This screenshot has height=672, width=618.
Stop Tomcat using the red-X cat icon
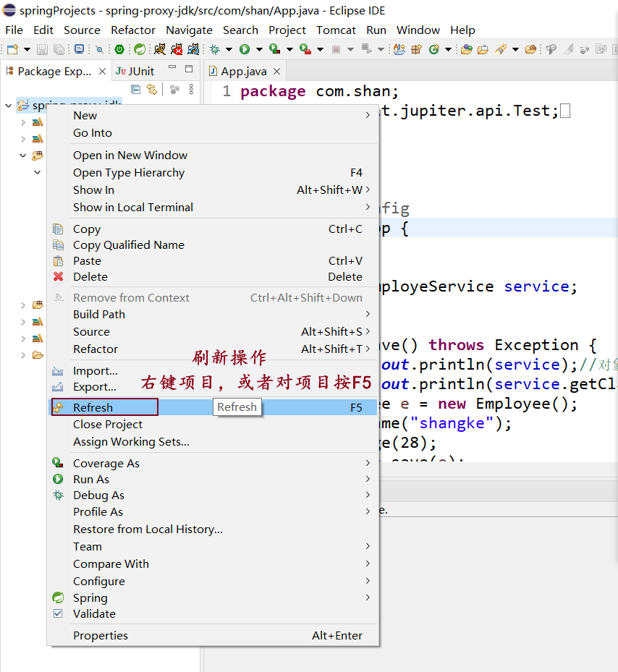tap(177, 49)
